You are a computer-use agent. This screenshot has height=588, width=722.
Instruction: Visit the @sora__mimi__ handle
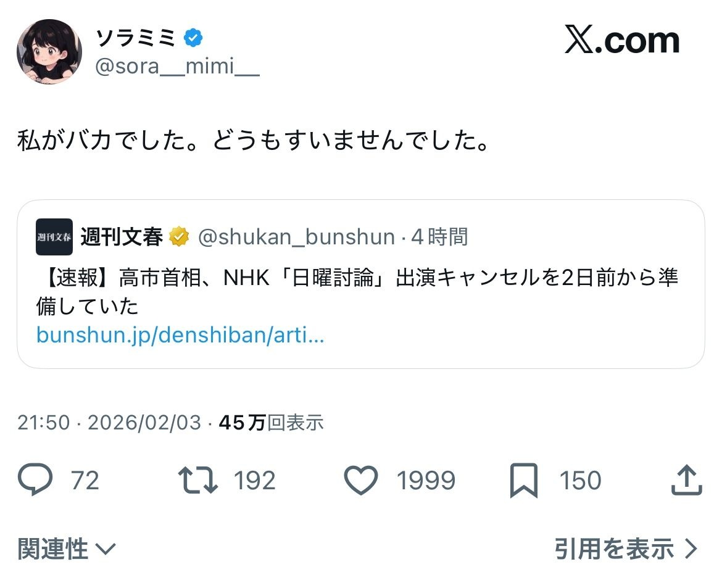pos(177,67)
